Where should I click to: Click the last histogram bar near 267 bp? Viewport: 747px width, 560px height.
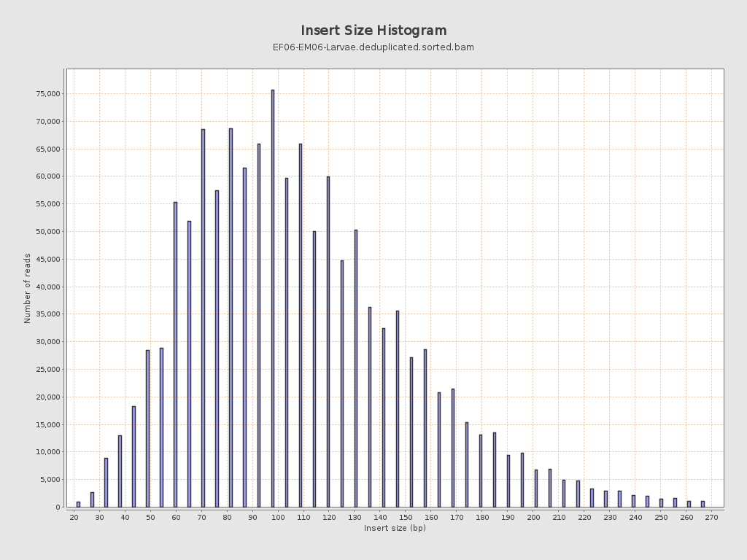[703, 505]
